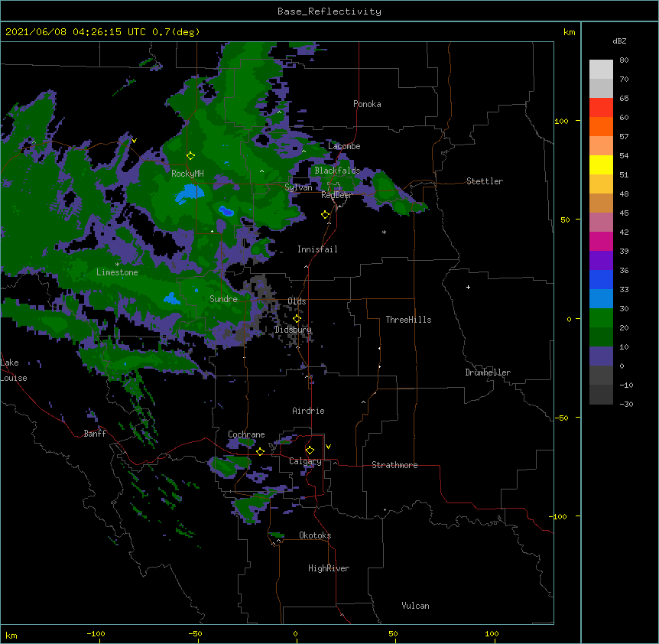This screenshot has width=659, height=644.
Task: Click the ThreeHills label
Action: [408, 320]
